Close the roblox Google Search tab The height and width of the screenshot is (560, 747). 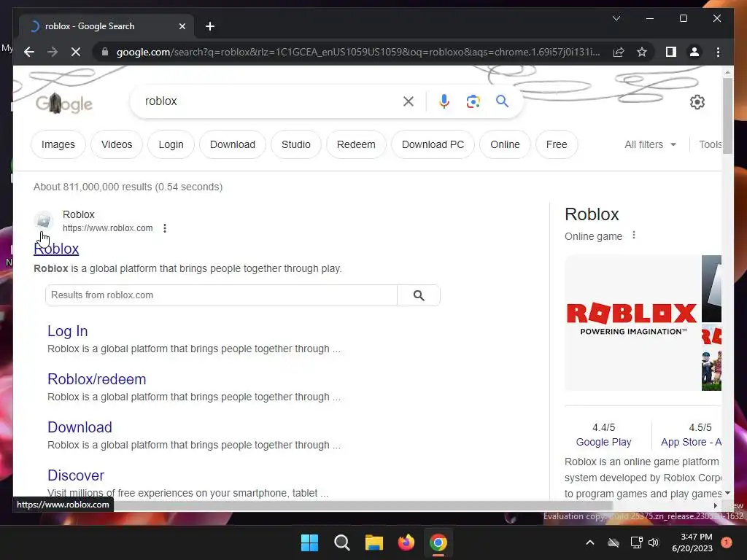[182, 26]
